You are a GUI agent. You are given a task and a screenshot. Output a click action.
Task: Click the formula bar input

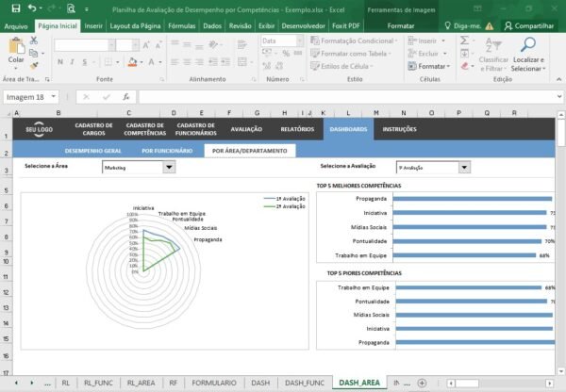point(347,97)
